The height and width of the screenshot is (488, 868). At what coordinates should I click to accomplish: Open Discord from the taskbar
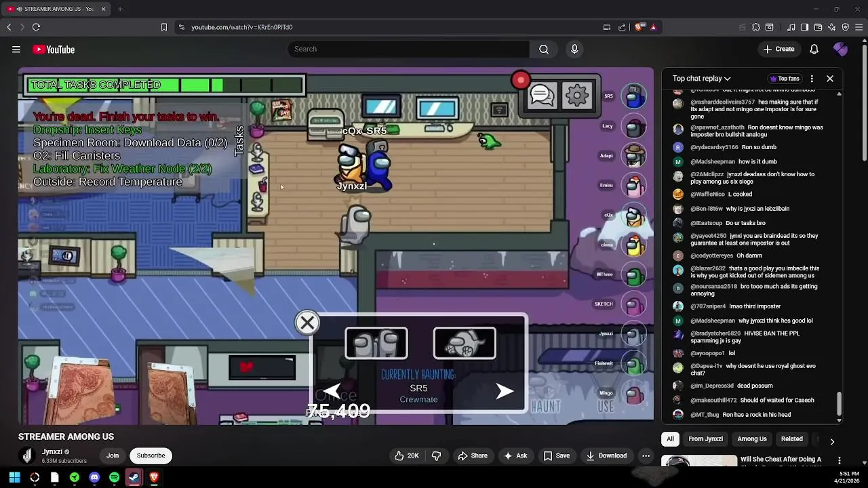[94, 477]
